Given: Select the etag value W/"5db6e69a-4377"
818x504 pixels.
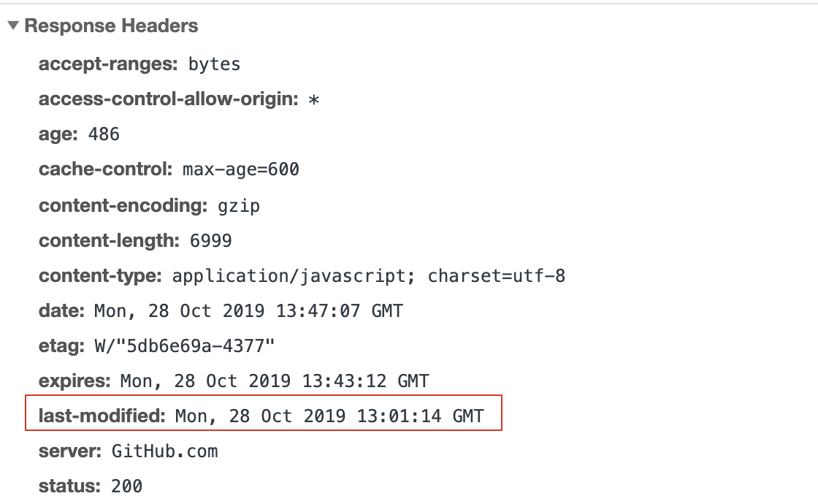Looking at the screenshot, I should [x=185, y=346].
